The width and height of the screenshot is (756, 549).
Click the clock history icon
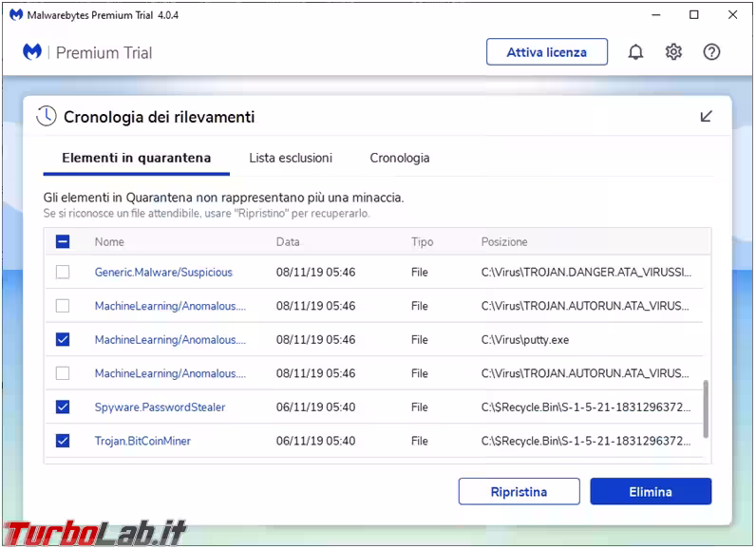[x=47, y=117]
